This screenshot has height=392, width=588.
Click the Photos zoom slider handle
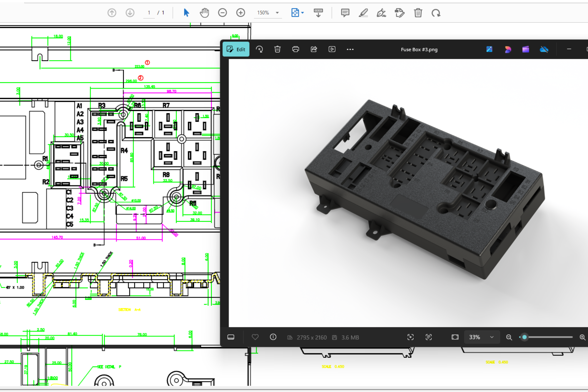coord(524,337)
